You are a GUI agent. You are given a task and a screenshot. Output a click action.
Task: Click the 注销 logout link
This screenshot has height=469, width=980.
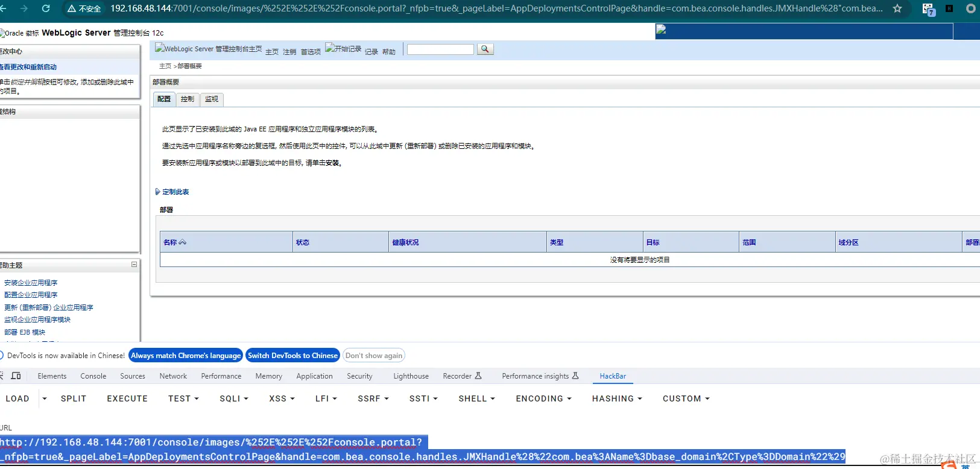[x=289, y=52]
